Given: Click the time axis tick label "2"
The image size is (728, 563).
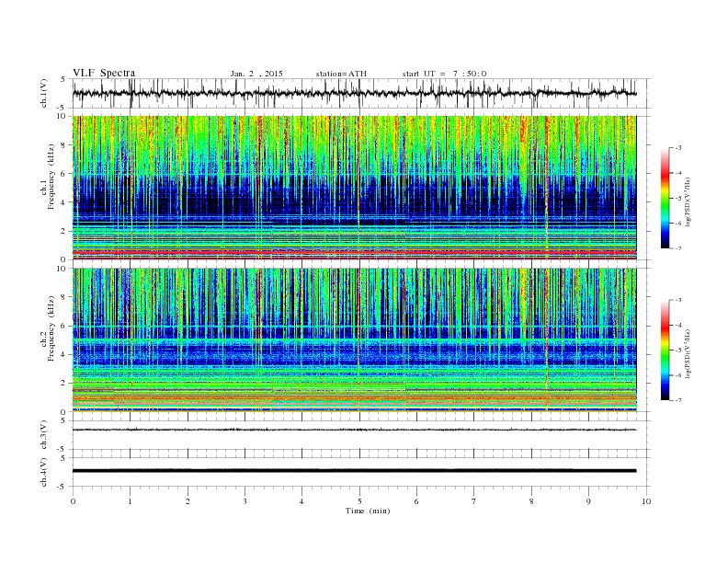Looking at the screenshot, I should coord(188,501).
